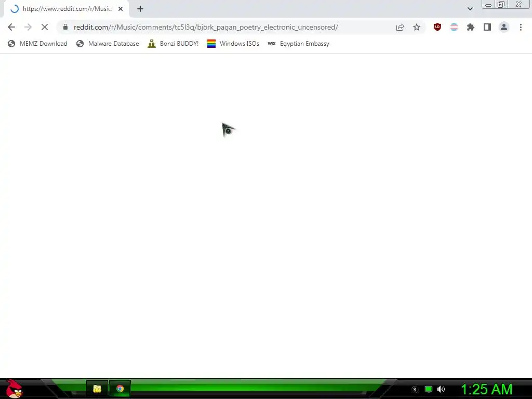Expand the tab search dropdown
Viewport: 532px width, 399px height.
click(x=470, y=9)
